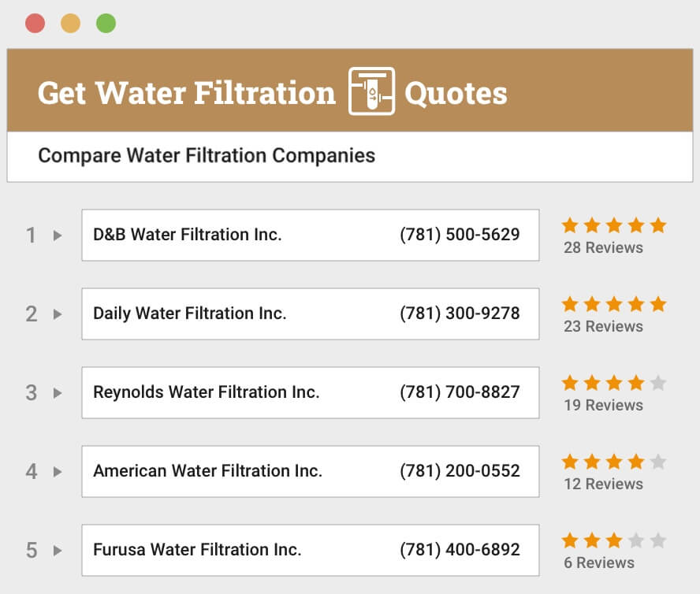Click the third star for Furusa Water Filtration
This screenshot has height=594, width=700.
tap(613, 540)
